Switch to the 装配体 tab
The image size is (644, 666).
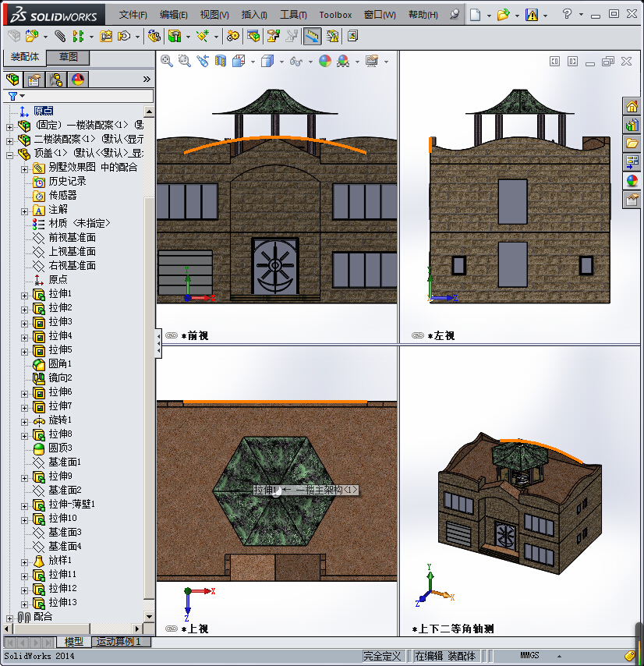point(25,57)
